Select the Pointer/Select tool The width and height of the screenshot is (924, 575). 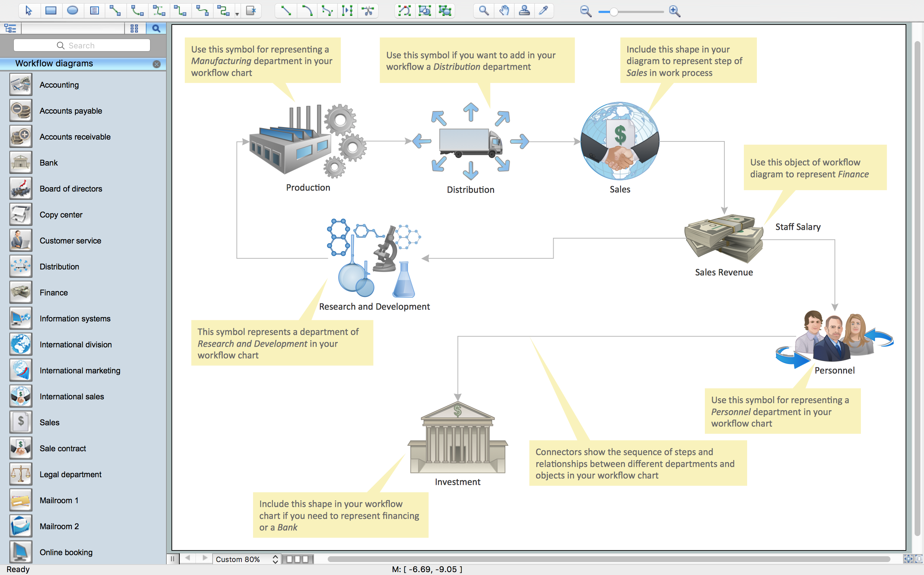(x=30, y=10)
